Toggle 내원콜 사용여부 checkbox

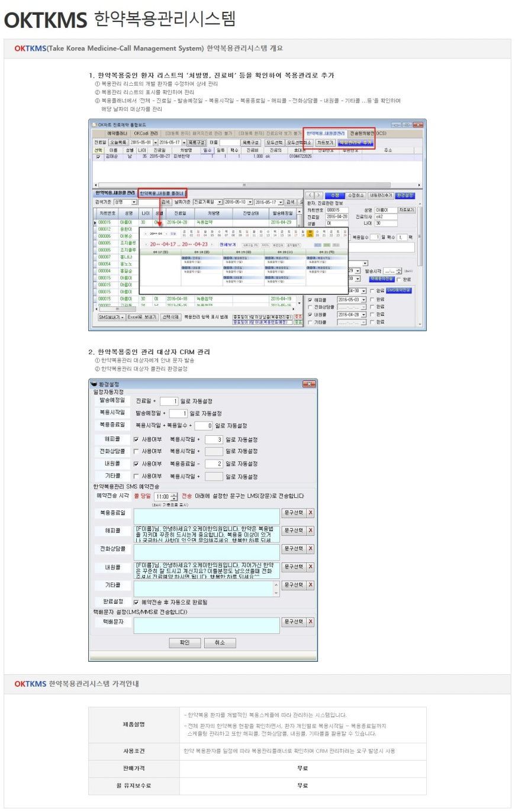click(136, 464)
